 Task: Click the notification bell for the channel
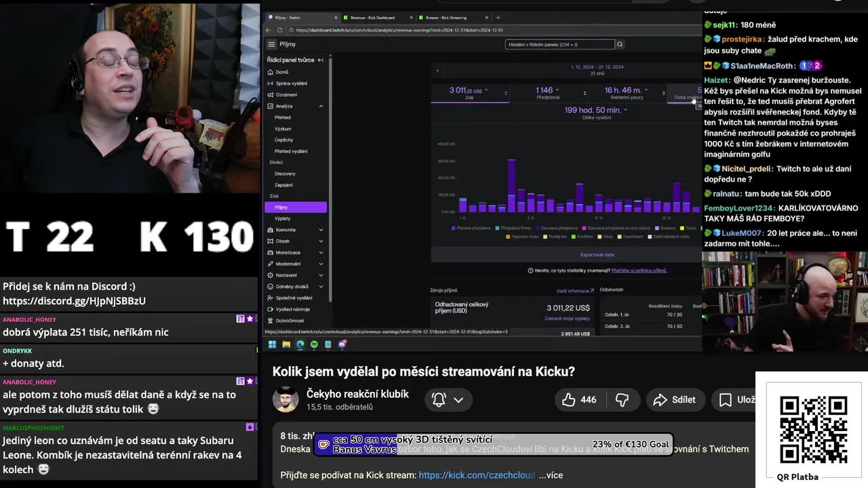pos(439,400)
